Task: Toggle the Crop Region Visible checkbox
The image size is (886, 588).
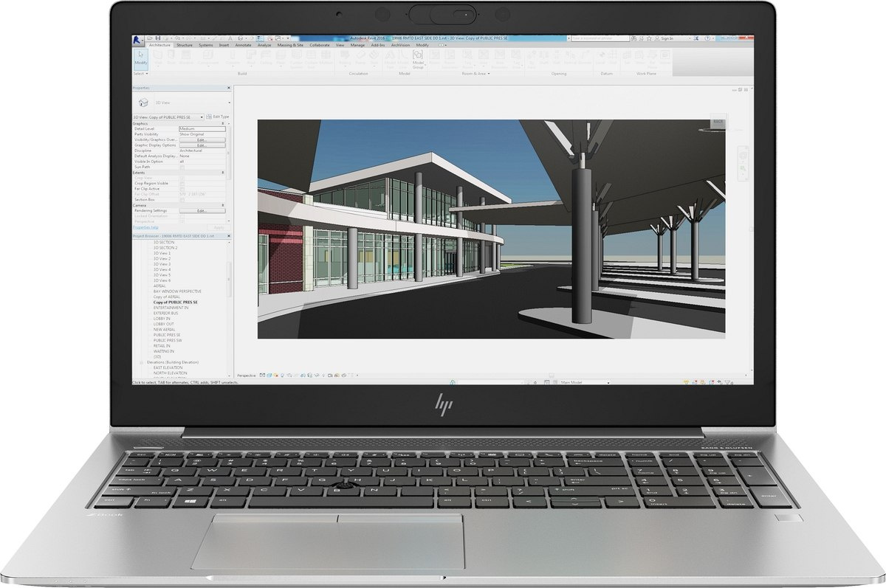Action: pyautogui.click(x=182, y=183)
